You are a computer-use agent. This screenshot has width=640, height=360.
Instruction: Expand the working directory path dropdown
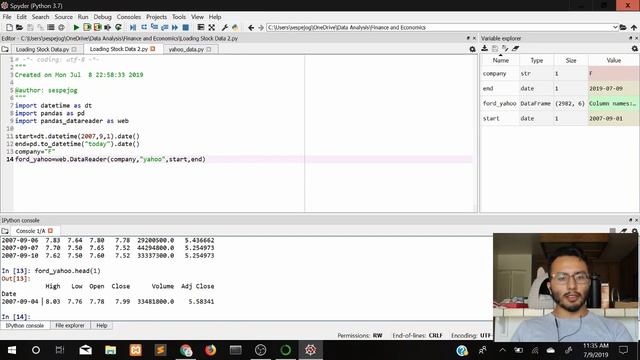615,27
